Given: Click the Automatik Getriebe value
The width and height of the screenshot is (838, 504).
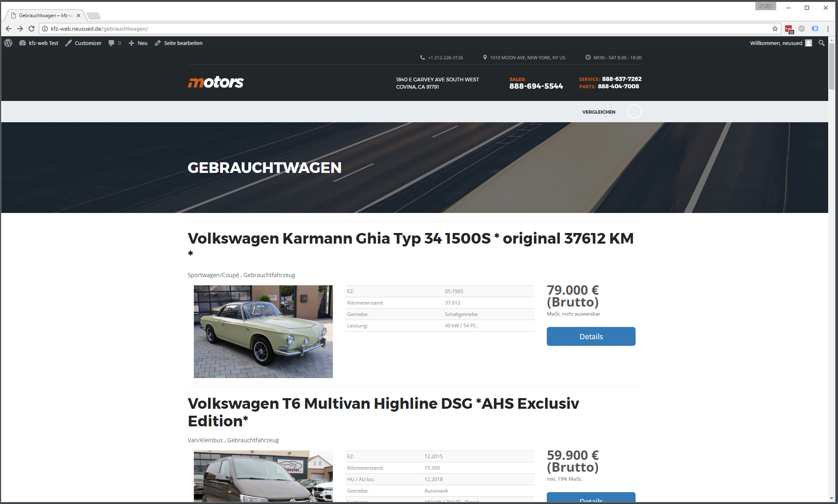Looking at the screenshot, I should [436, 491].
